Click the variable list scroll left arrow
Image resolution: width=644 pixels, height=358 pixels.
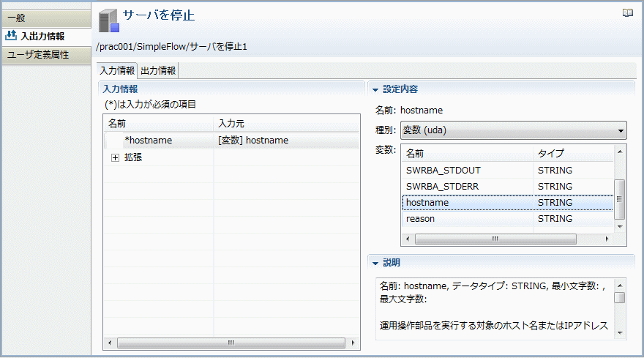(408, 239)
